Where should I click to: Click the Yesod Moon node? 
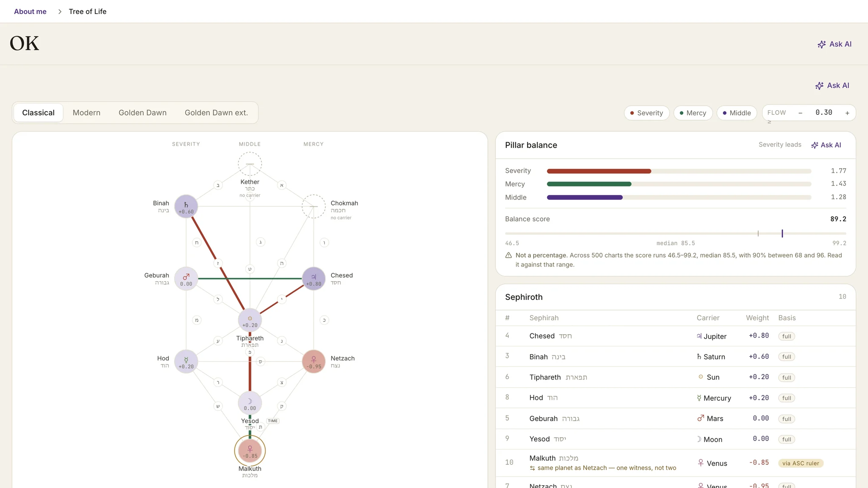coord(250,403)
